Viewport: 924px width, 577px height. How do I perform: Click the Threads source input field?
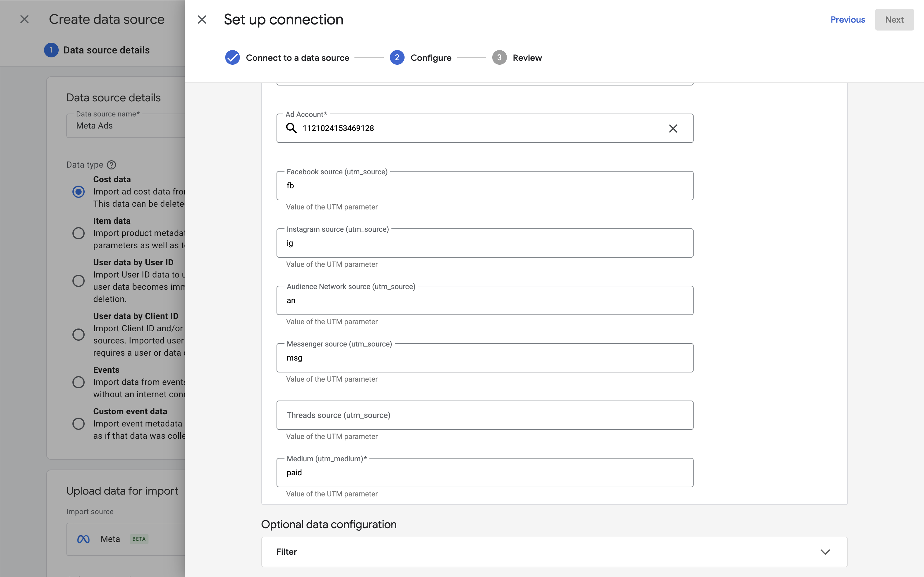pos(485,415)
